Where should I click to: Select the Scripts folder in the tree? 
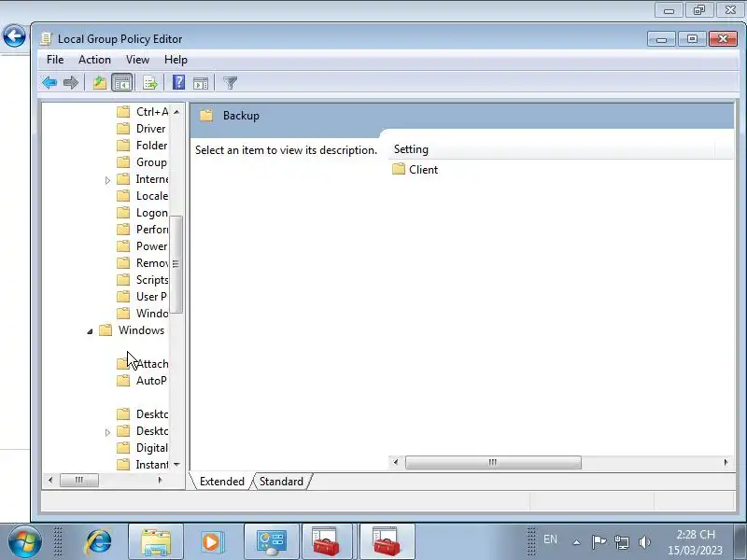point(143,280)
